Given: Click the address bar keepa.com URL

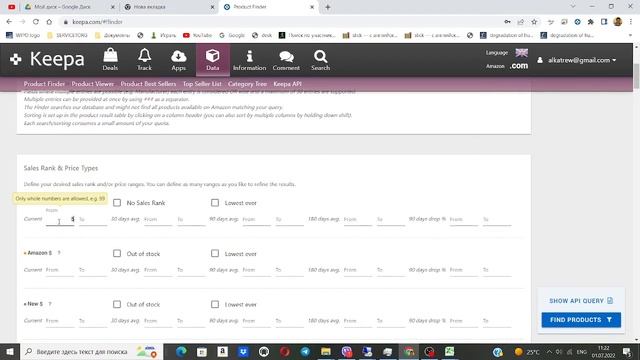Looking at the screenshot, I should (97, 22).
